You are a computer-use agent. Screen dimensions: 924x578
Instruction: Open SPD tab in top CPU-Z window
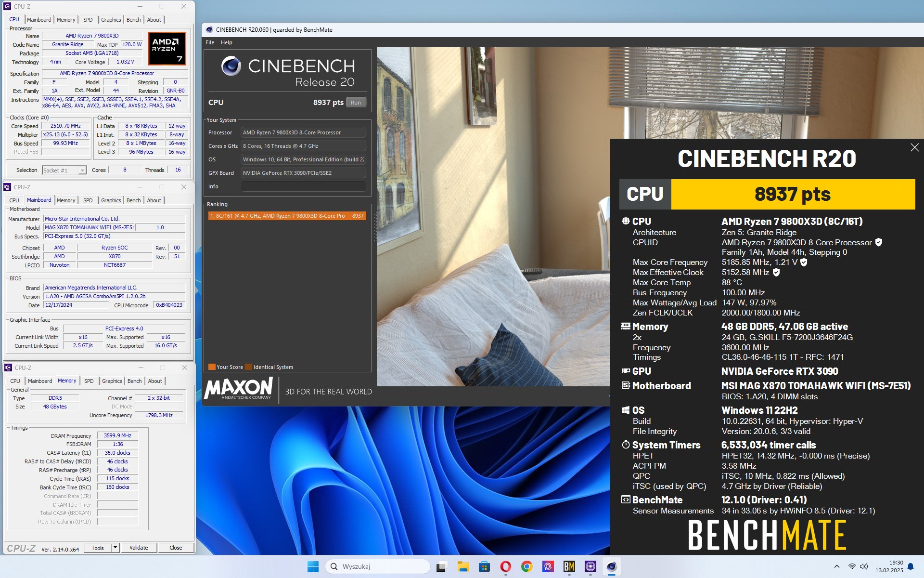coord(88,20)
